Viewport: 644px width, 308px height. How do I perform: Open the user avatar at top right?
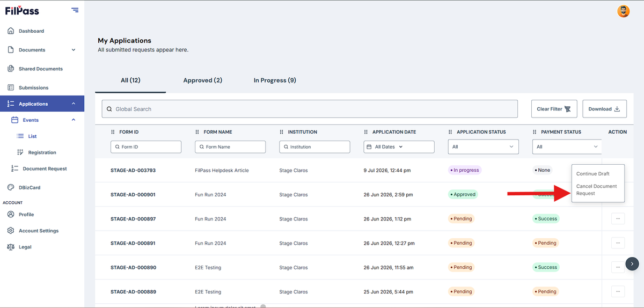click(624, 11)
